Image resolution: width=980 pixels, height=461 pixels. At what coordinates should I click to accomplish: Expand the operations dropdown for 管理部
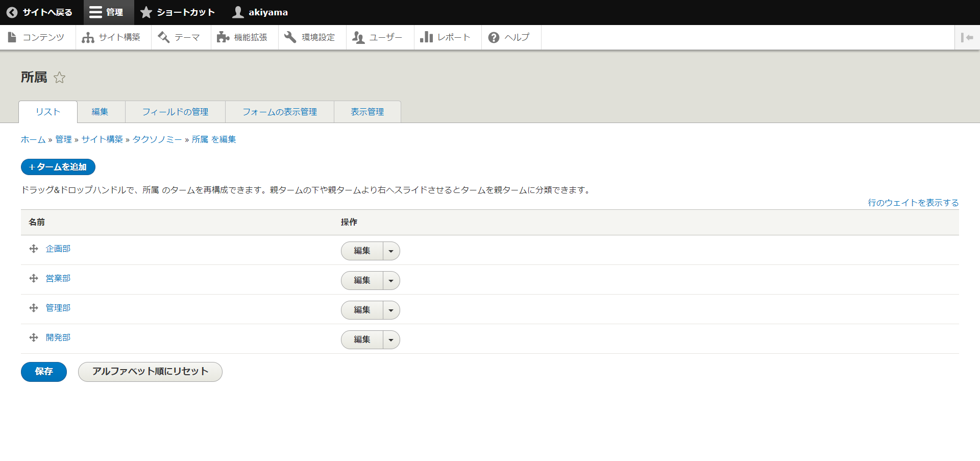point(391,310)
